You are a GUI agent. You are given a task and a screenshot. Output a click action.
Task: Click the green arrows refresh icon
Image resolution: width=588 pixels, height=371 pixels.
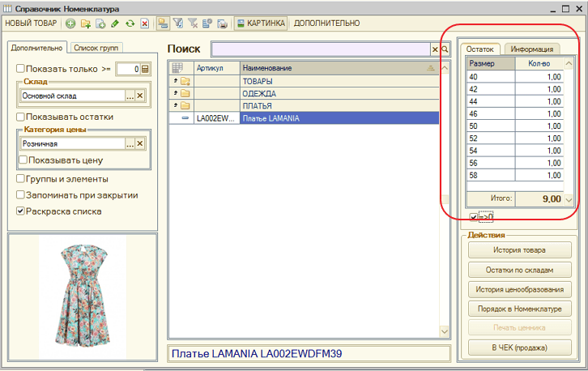pos(130,23)
